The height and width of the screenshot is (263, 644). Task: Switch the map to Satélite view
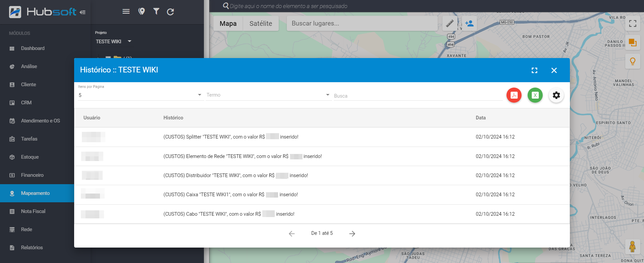tap(261, 23)
